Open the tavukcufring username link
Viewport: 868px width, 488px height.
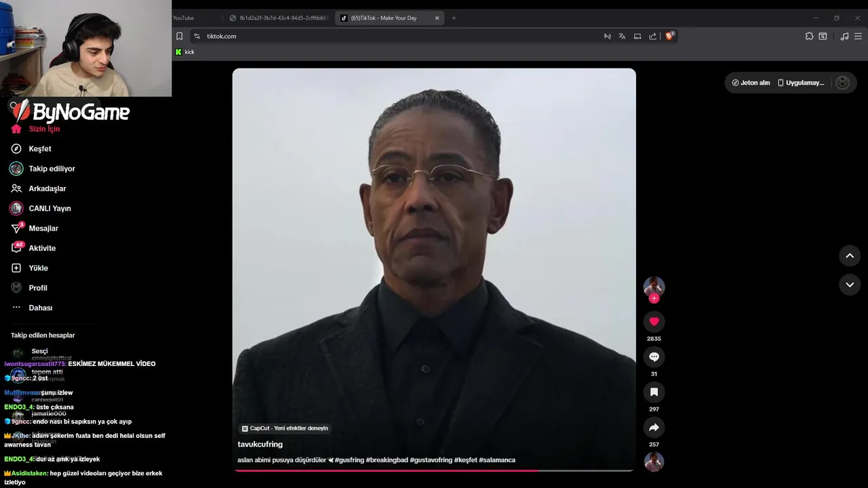coord(260,444)
